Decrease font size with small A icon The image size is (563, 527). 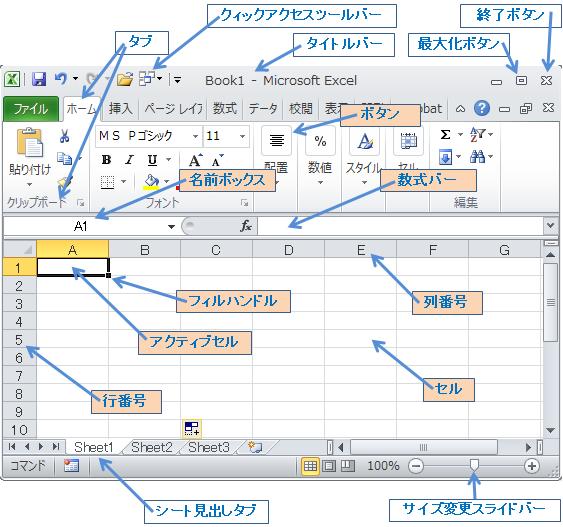point(218,161)
